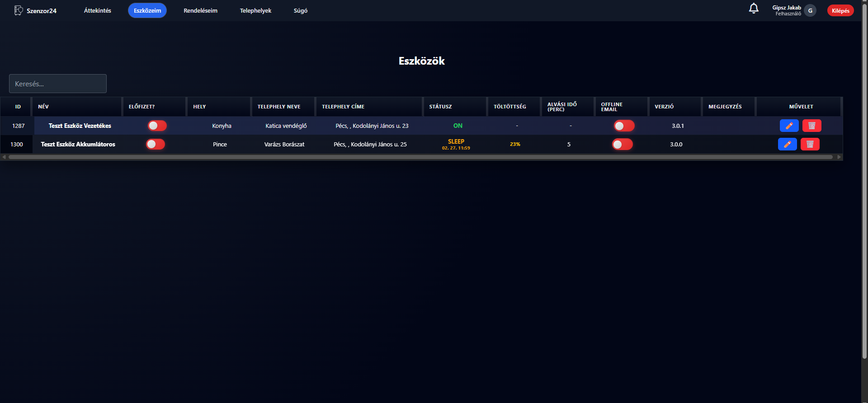
Task: Click the green ON status
Action: [x=458, y=126]
